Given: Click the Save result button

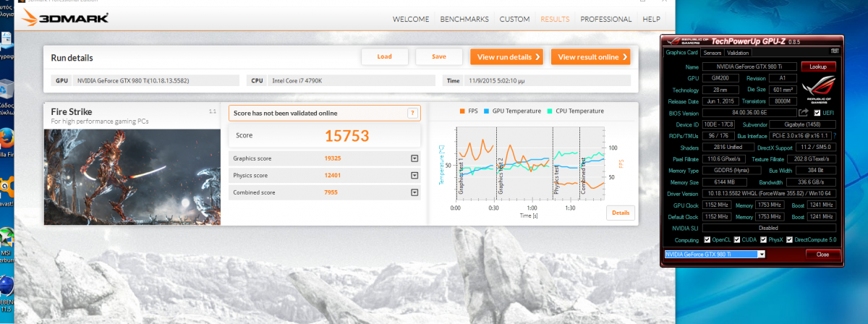Looking at the screenshot, I should click(x=438, y=56).
